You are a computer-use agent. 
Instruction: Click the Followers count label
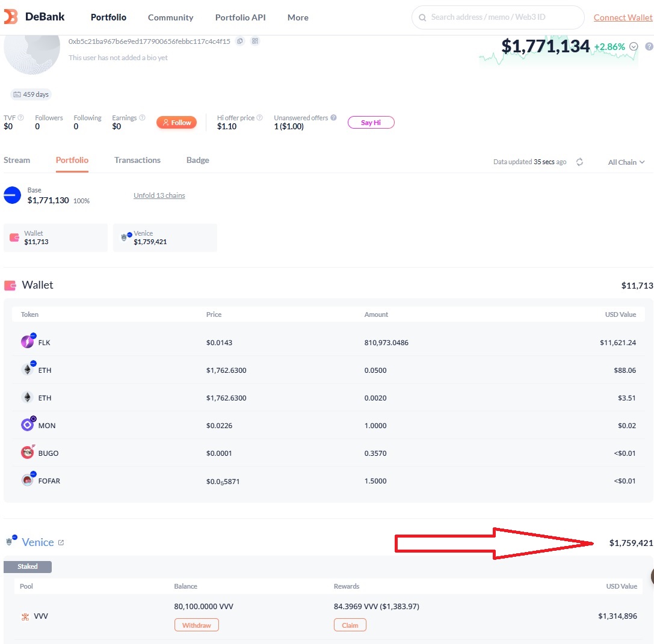point(49,118)
